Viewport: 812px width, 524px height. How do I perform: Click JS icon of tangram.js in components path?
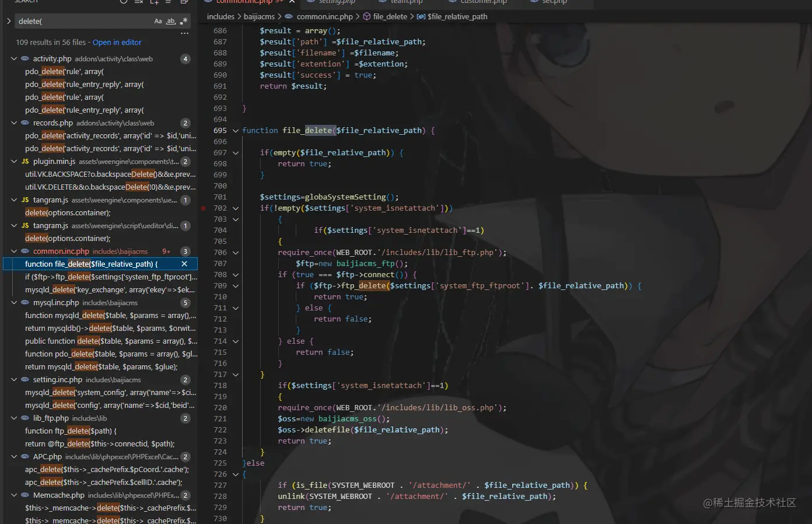pos(25,200)
